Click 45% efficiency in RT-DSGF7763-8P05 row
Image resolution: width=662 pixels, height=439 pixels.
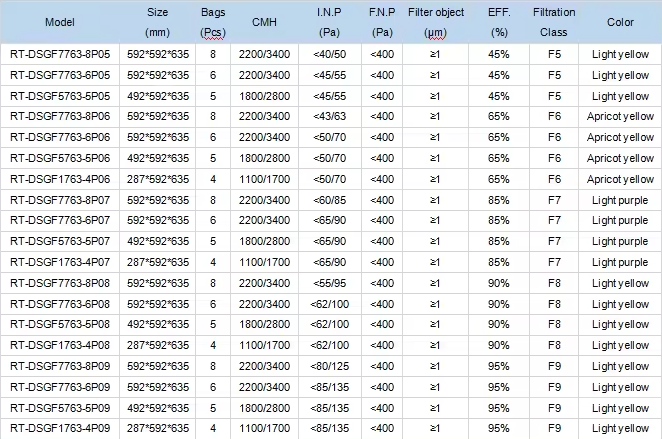pos(499,54)
